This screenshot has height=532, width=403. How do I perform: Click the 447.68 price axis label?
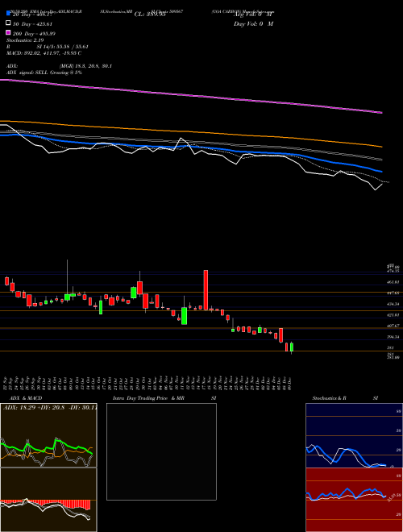pos(394,293)
